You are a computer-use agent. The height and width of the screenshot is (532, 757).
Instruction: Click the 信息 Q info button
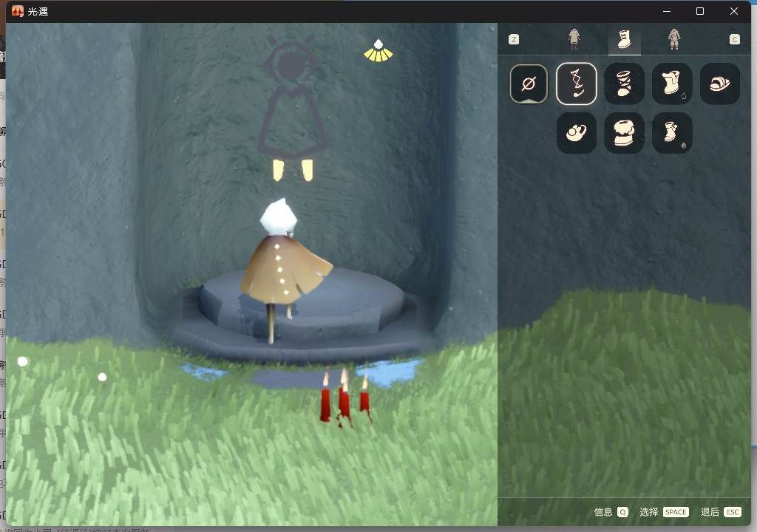click(x=611, y=512)
